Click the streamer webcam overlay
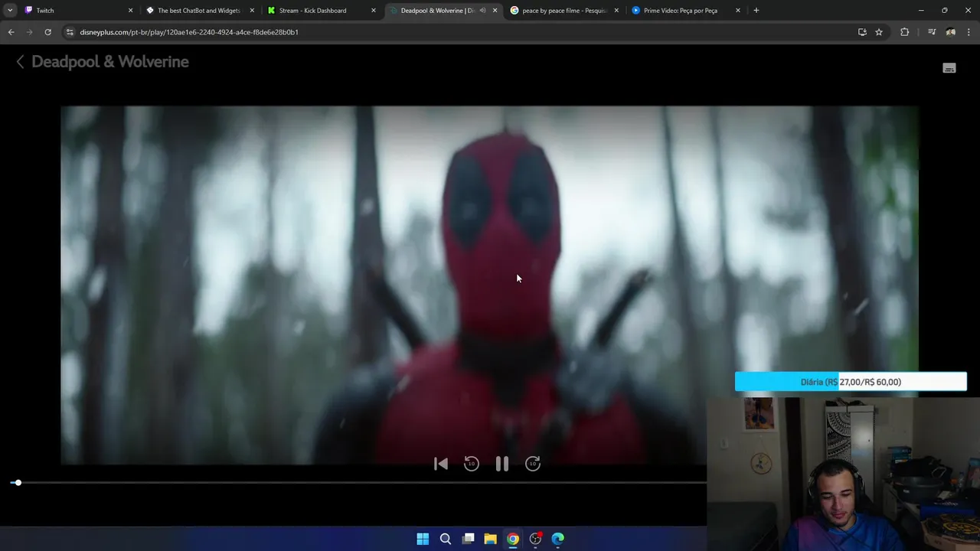Image resolution: width=980 pixels, height=551 pixels. (x=844, y=474)
